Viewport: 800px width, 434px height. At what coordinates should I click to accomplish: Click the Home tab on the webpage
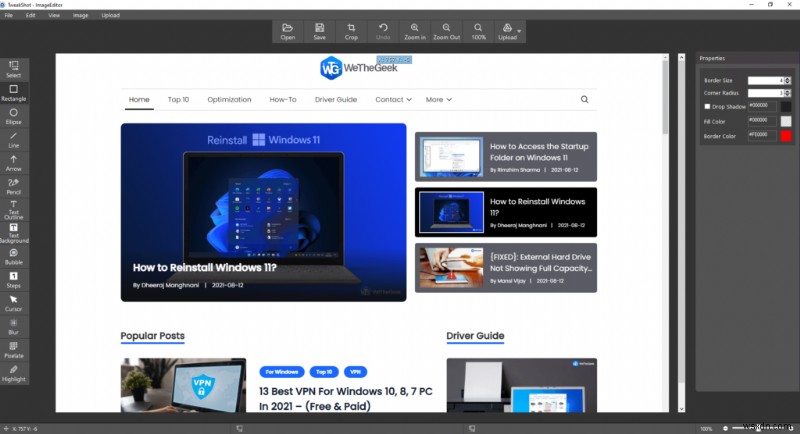click(x=139, y=99)
